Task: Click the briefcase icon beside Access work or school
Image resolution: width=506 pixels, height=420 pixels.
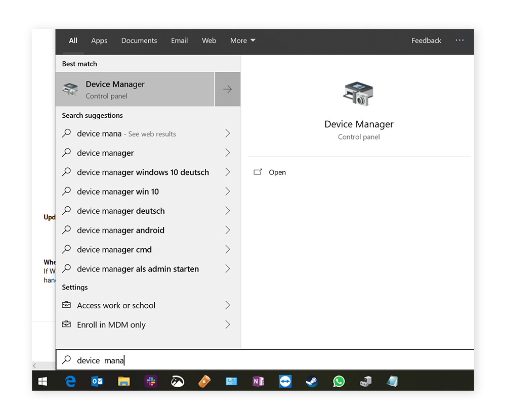Action: coord(66,305)
